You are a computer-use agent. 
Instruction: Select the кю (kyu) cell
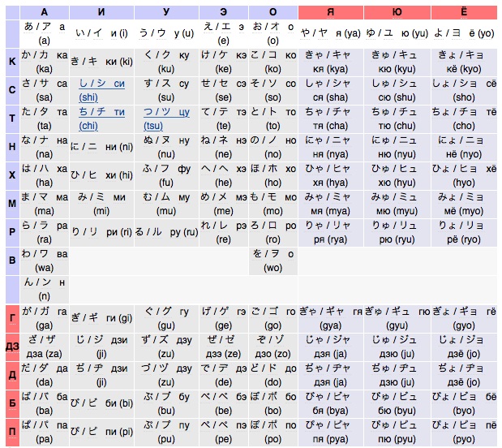click(x=397, y=62)
